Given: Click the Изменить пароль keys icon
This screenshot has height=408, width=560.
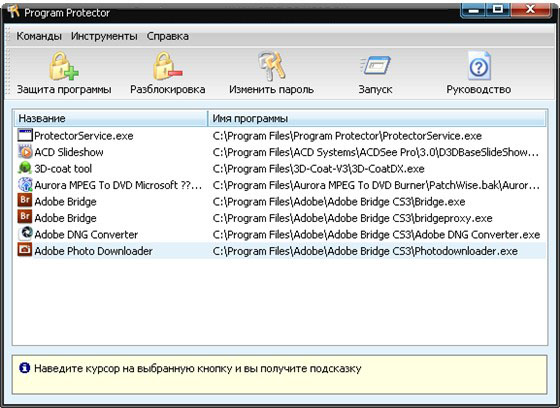Looking at the screenshot, I should (271, 66).
